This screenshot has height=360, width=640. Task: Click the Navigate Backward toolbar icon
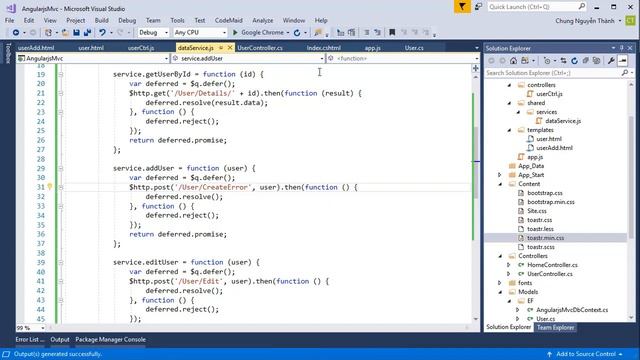pos(16,32)
